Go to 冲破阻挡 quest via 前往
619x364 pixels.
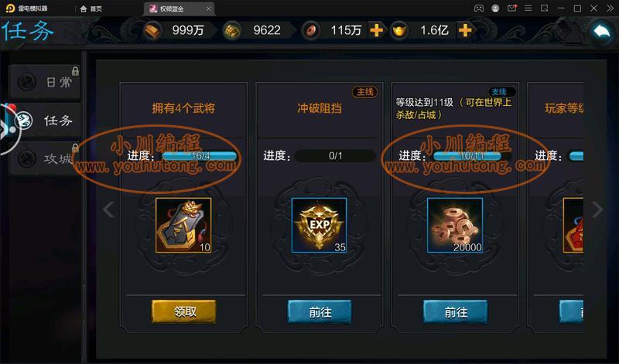[x=320, y=312]
